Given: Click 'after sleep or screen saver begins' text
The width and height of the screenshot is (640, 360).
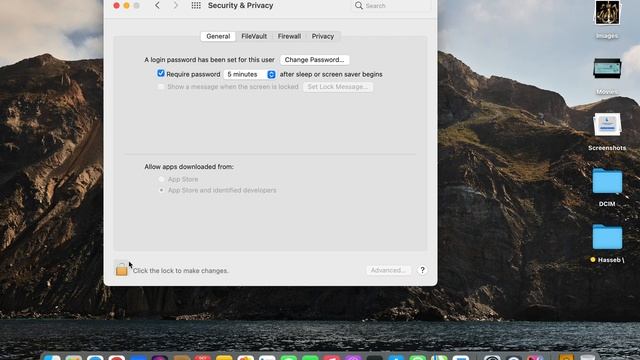Looking at the screenshot, I should click(x=331, y=74).
